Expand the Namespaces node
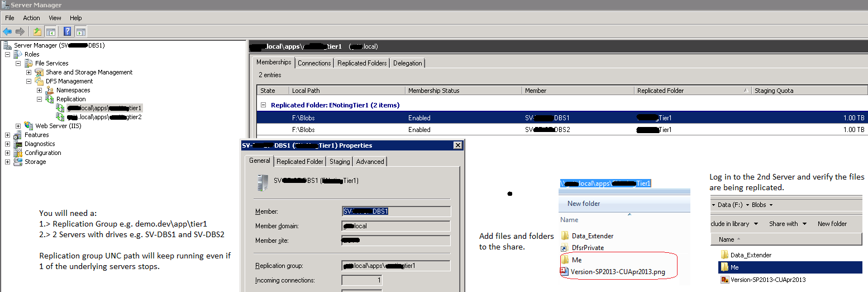Screen dimensions: 868x292 click(x=39, y=90)
